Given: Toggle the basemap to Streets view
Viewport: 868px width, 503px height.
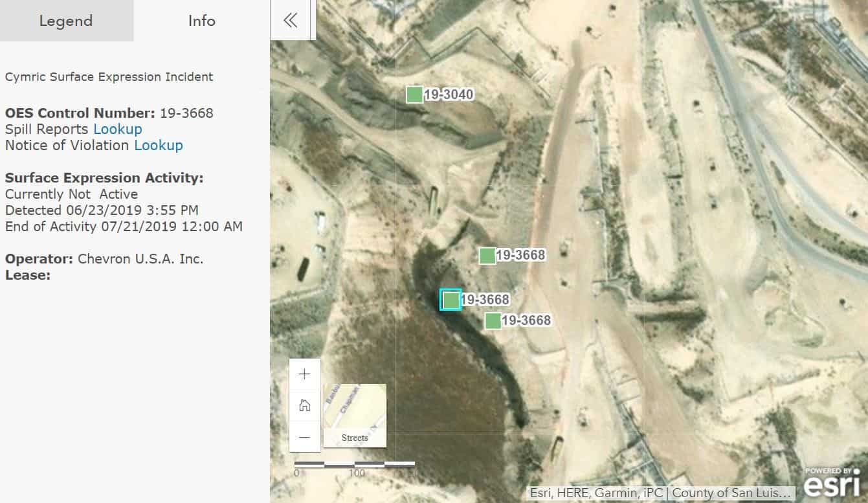Looking at the screenshot, I should click(354, 414).
